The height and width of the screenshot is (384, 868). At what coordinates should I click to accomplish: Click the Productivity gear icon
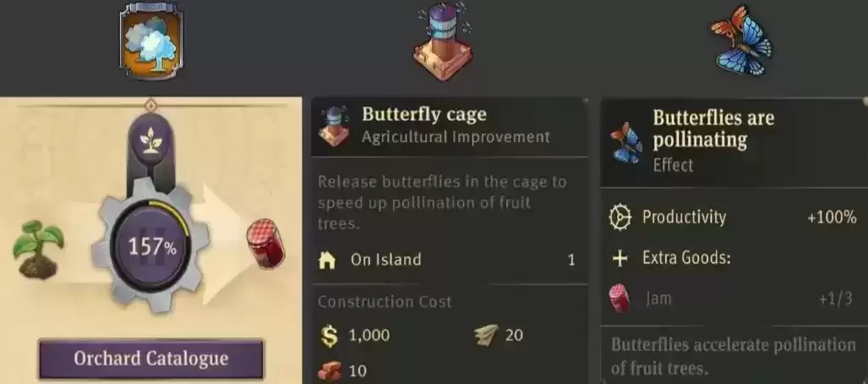620,217
